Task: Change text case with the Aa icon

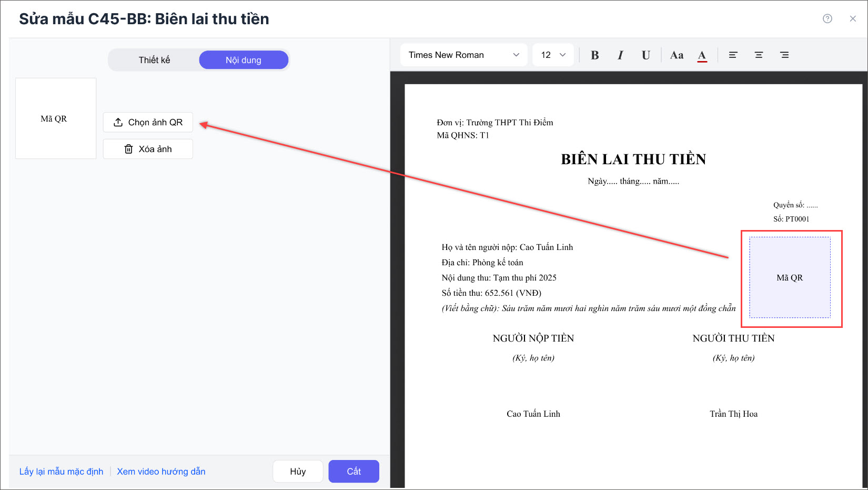Action: 677,55
